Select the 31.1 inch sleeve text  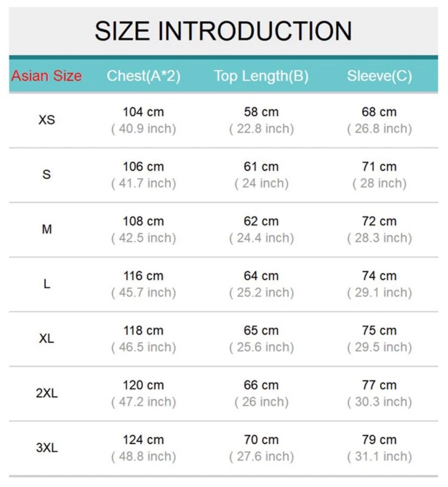(379, 456)
